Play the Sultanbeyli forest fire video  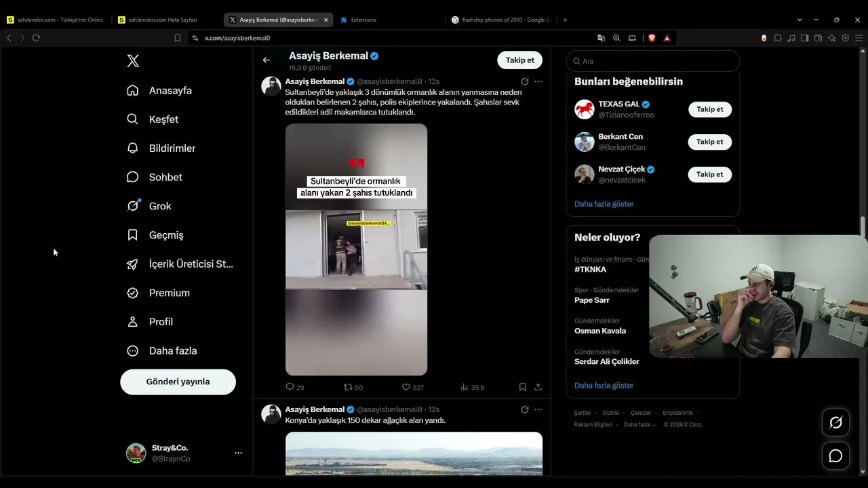tap(356, 249)
